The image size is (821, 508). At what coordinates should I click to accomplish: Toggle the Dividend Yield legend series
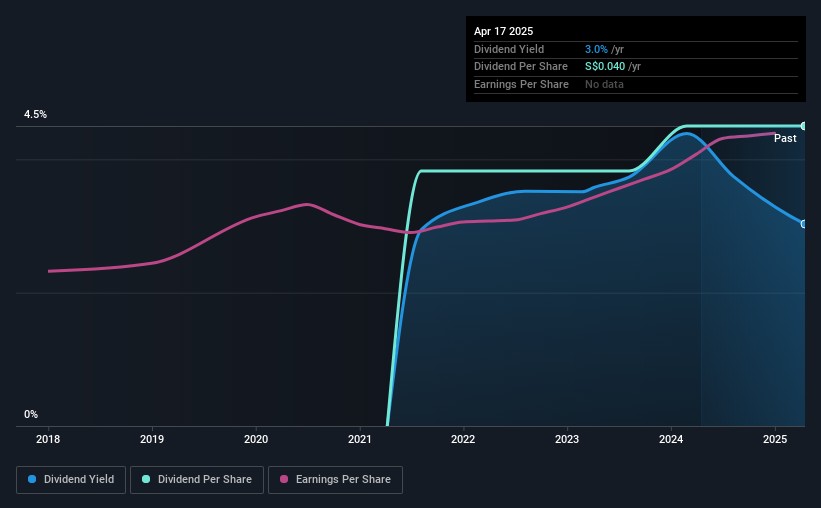click(72, 480)
